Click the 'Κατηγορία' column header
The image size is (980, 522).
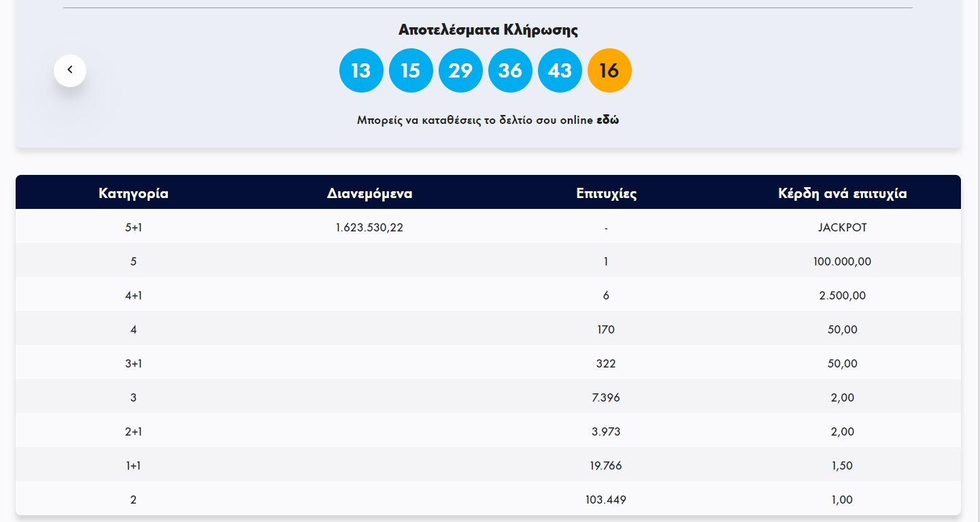click(133, 193)
